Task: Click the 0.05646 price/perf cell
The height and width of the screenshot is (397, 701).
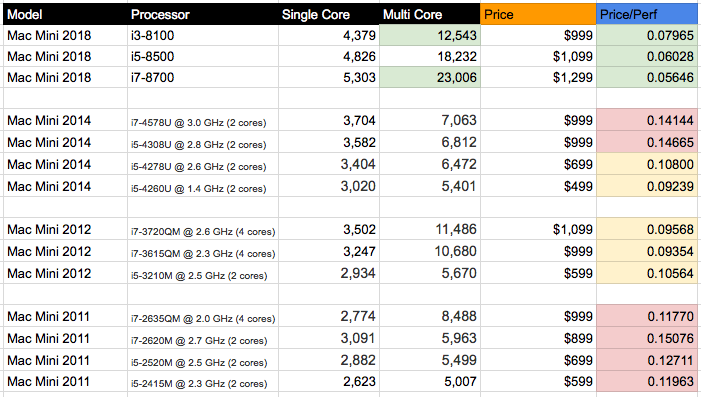Action: point(647,77)
